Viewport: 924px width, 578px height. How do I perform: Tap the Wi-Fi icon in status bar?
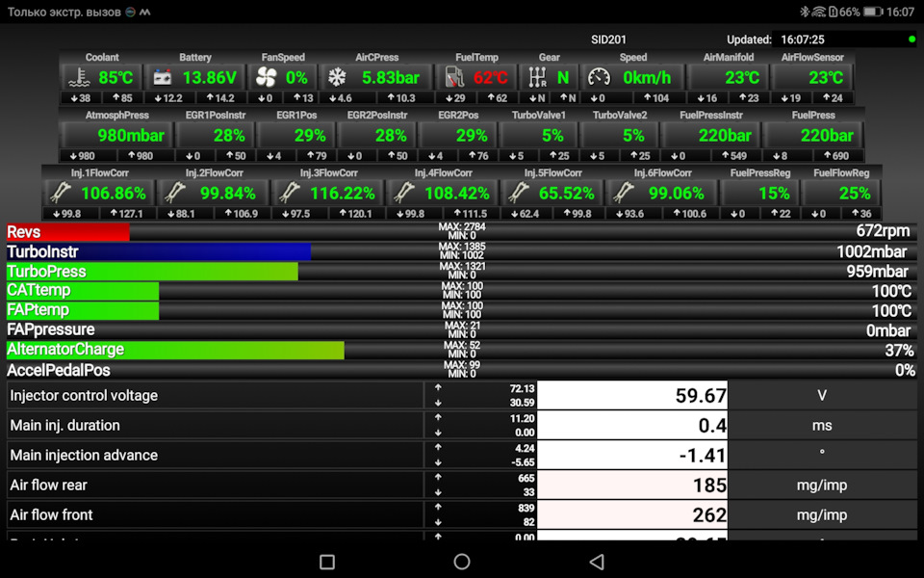(818, 12)
